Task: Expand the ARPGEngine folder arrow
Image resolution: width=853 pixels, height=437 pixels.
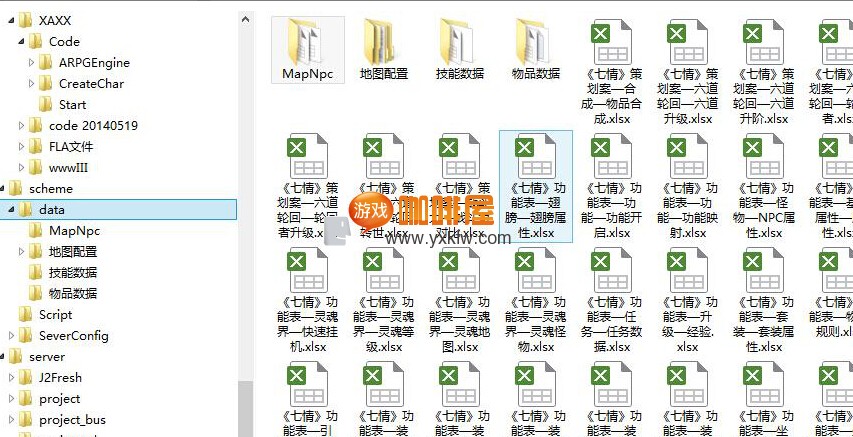Action: pyautogui.click(x=32, y=62)
